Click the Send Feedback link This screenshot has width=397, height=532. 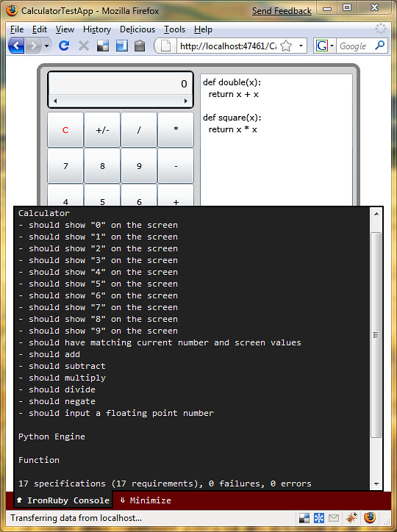coord(282,11)
